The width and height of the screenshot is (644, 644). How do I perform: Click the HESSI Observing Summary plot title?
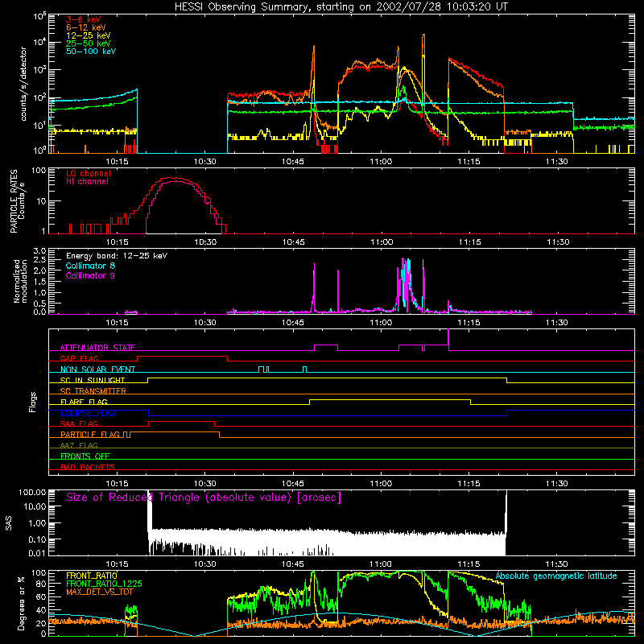point(341,7)
